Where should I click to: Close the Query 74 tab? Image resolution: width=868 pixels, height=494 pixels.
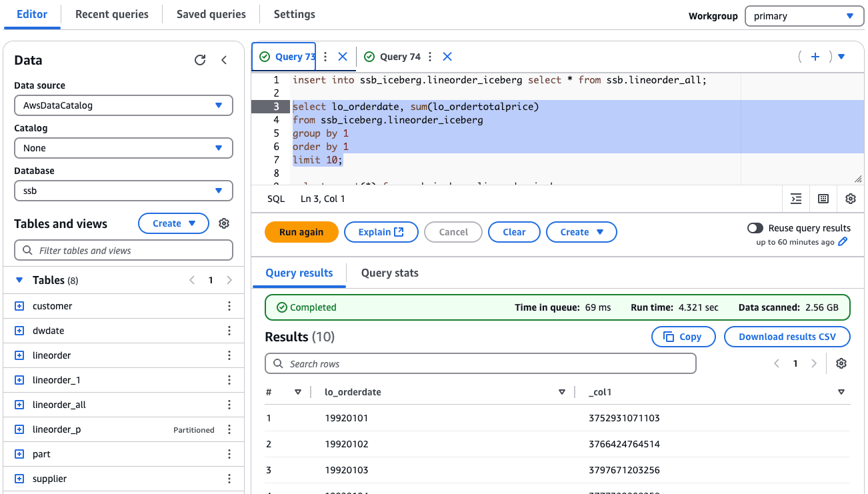(x=447, y=57)
